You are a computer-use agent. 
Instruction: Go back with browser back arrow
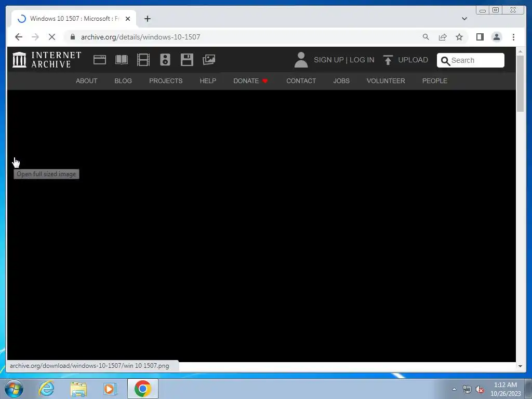pos(19,37)
